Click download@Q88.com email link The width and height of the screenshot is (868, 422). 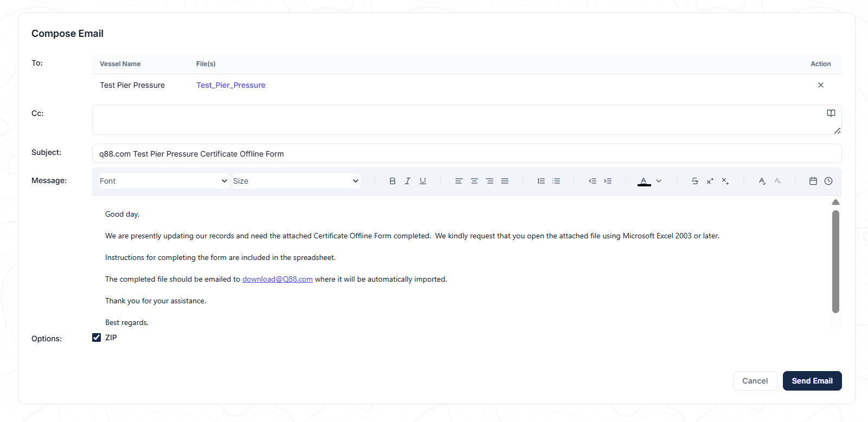coord(278,279)
